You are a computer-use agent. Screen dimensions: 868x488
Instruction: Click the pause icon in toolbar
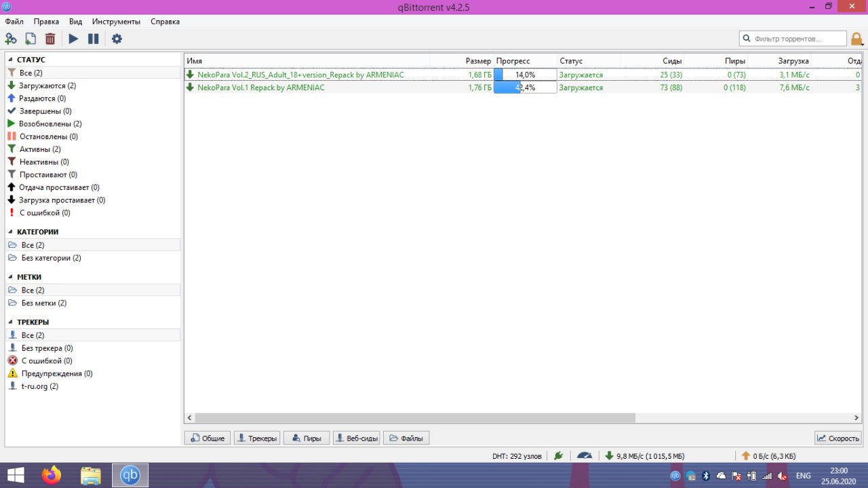point(94,39)
